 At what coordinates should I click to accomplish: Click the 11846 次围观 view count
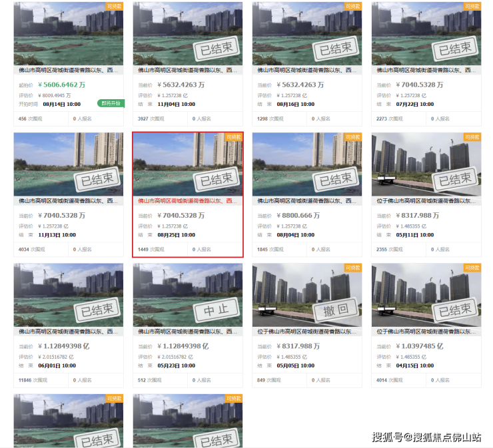[x=33, y=380]
